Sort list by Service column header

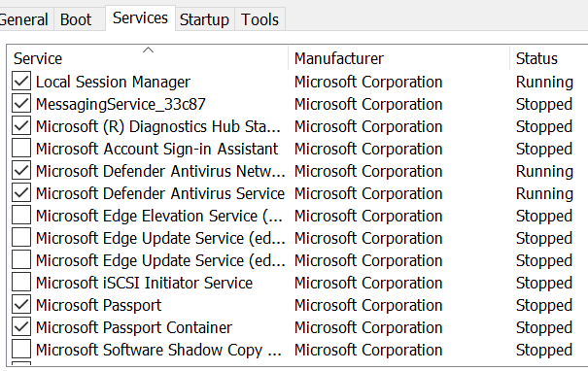point(148,58)
